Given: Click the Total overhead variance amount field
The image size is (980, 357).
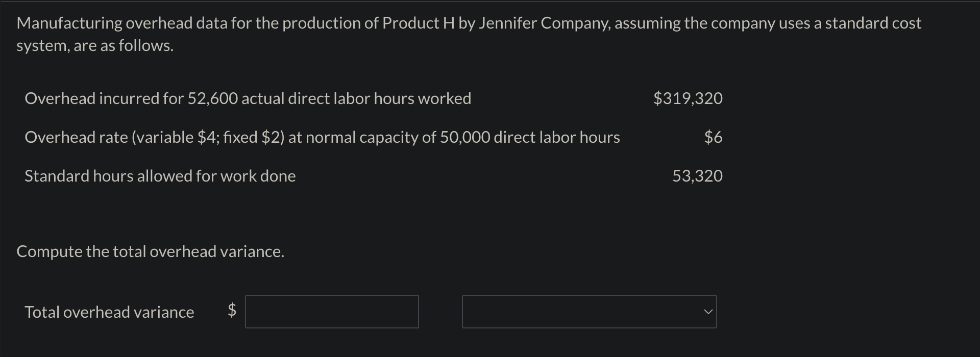Looking at the screenshot, I should [332, 312].
